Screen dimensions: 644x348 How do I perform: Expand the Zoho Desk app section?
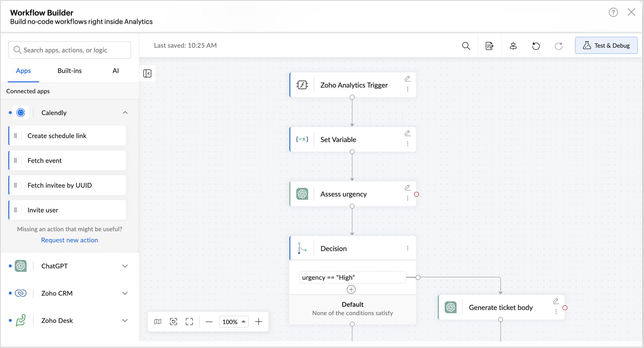tap(125, 321)
